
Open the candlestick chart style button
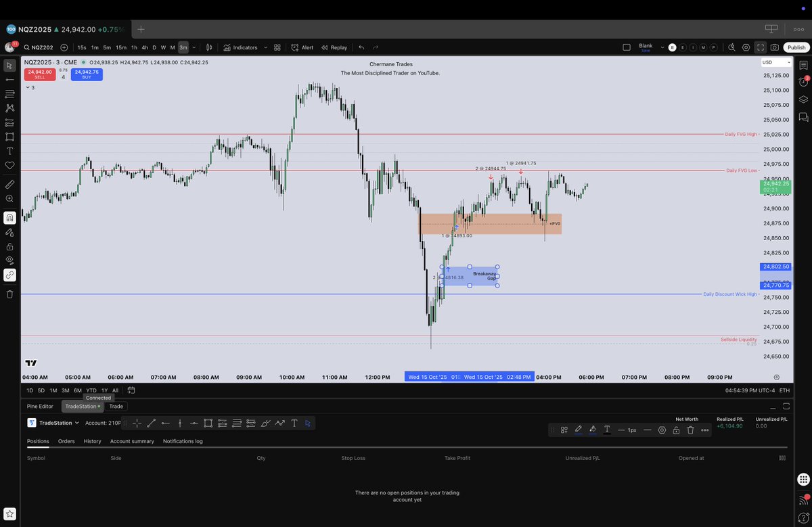[x=209, y=47]
